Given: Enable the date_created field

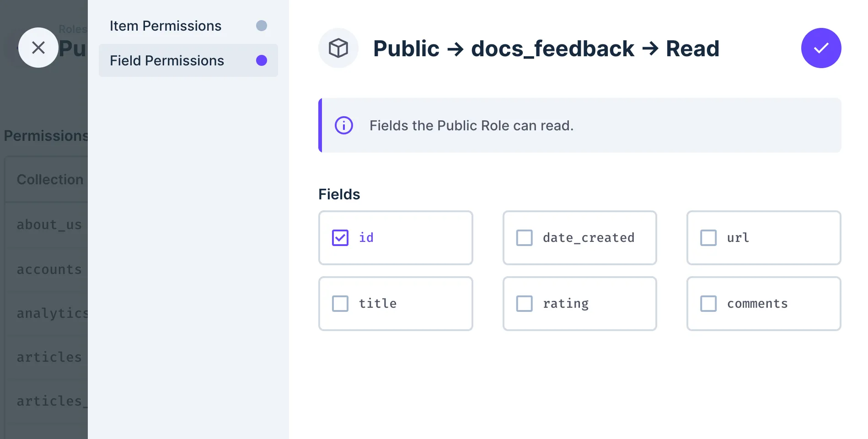Looking at the screenshot, I should click(x=524, y=237).
